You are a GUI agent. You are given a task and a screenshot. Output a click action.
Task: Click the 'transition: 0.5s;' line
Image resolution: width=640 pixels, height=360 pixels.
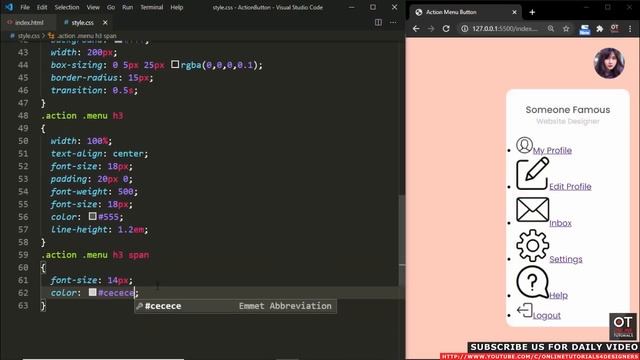94,90
